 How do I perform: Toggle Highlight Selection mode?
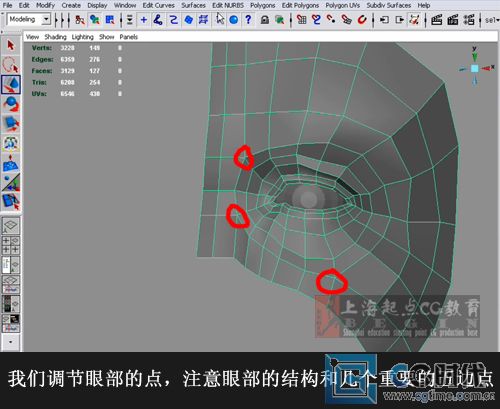(280, 20)
